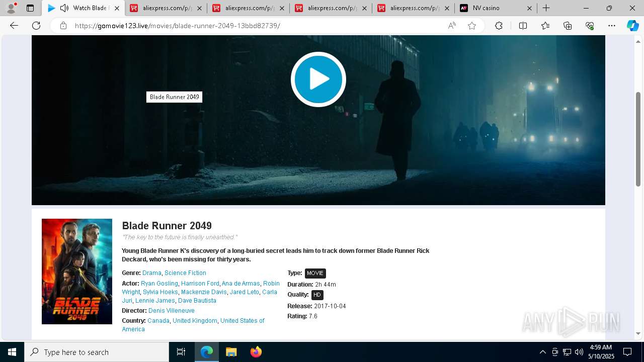
Task: Close the Watch Blade tab
Action: click(x=117, y=8)
